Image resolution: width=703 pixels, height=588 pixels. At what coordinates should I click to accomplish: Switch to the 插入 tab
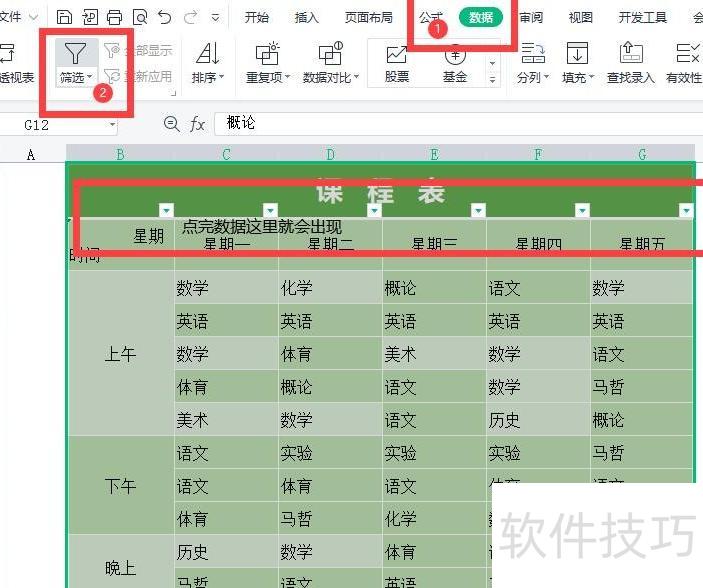coord(307,17)
